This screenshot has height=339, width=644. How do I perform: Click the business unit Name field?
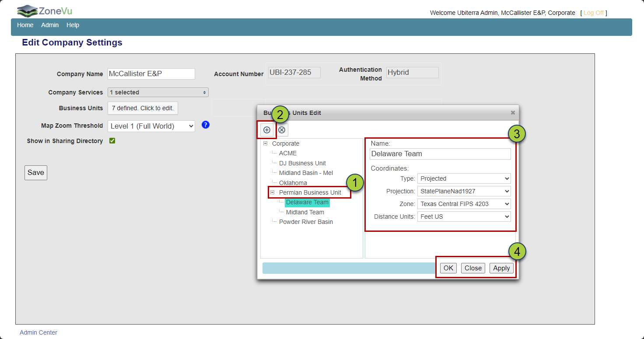[x=441, y=154]
